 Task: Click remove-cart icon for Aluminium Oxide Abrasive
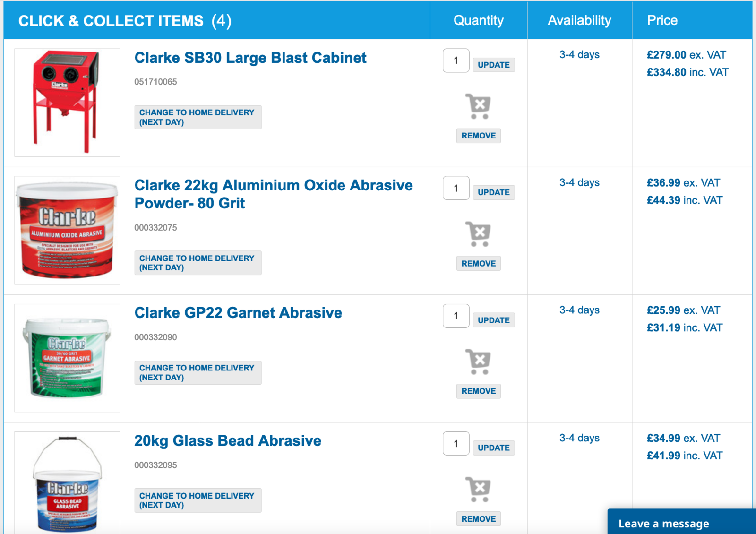click(x=478, y=234)
